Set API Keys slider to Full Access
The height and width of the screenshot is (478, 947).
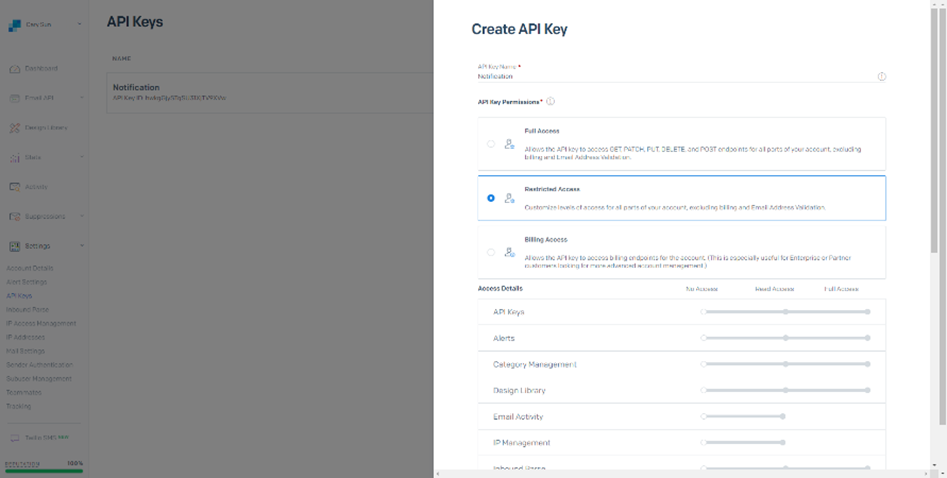[x=868, y=312]
